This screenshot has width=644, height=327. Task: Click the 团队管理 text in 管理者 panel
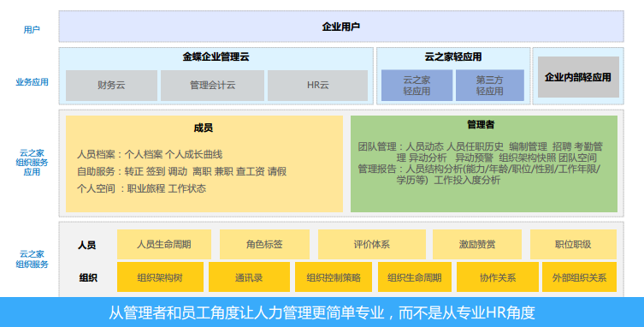point(480,152)
